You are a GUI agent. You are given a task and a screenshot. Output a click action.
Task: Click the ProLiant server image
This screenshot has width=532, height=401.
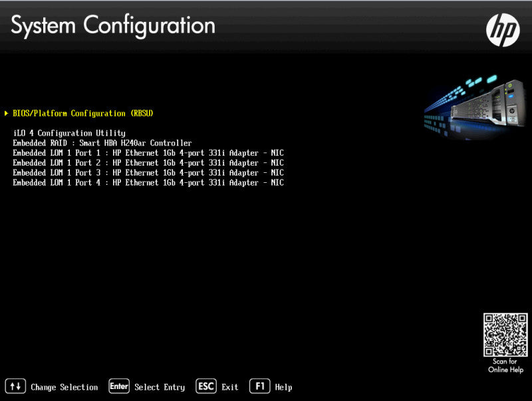(x=475, y=107)
